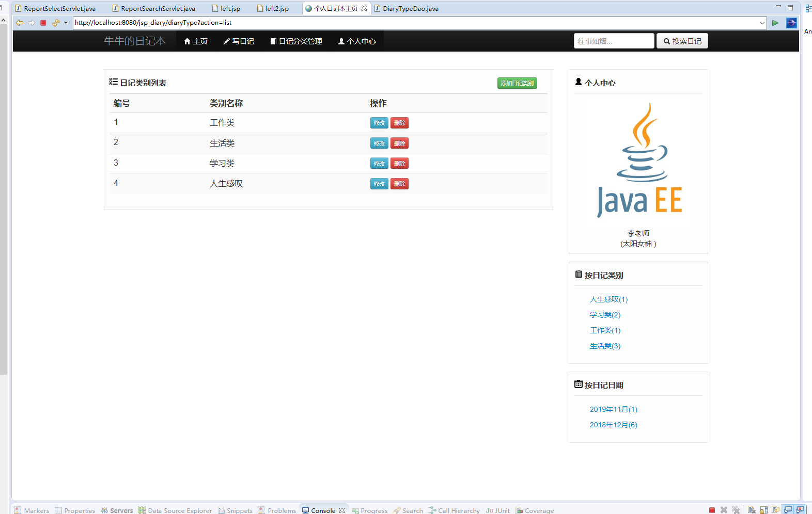Click the diary search input field
The image size is (812, 514).
point(614,41)
